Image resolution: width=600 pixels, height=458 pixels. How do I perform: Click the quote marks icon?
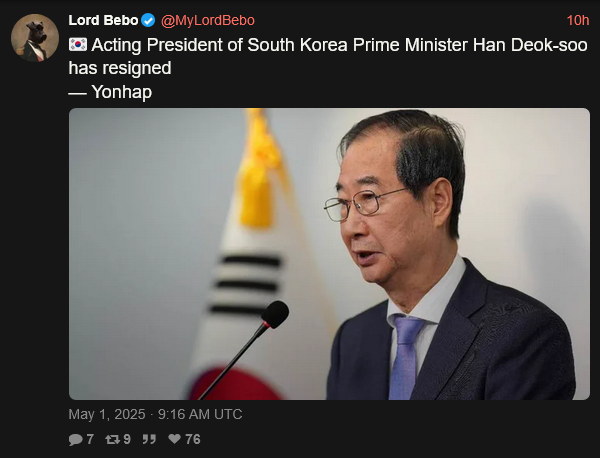pos(149,439)
